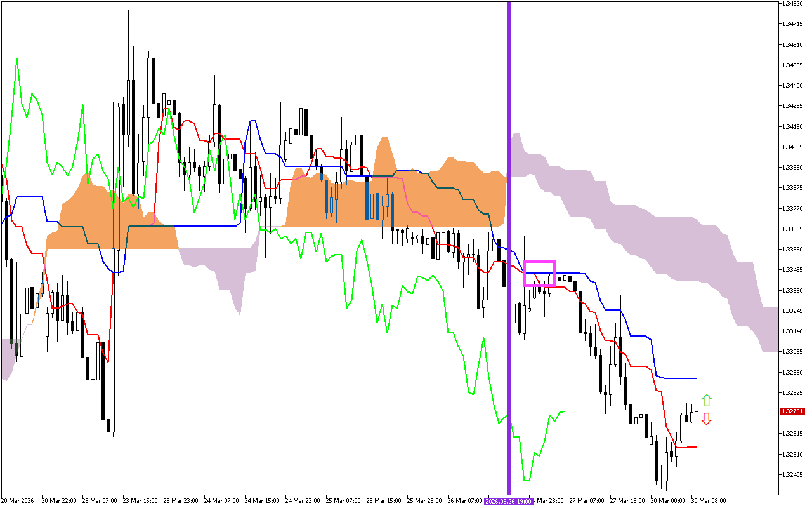Click the magenta rectangle annotation
812x508 pixels.
click(540, 272)
